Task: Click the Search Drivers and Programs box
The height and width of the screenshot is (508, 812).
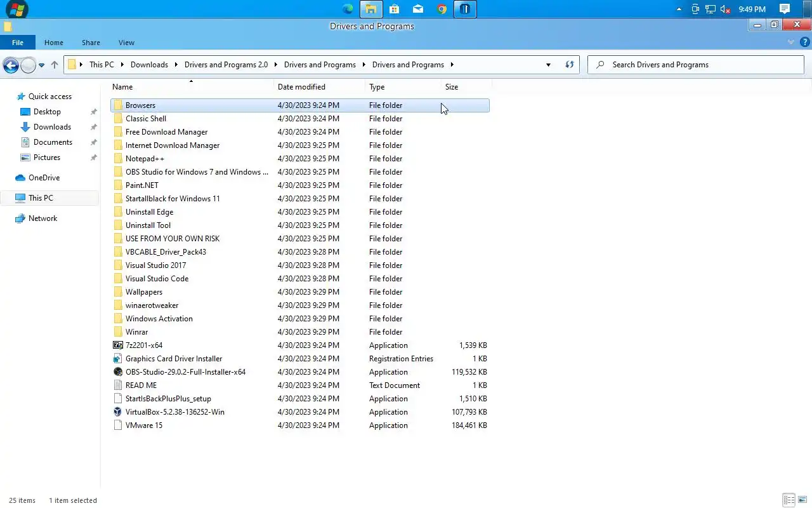Action: [696, 65]
